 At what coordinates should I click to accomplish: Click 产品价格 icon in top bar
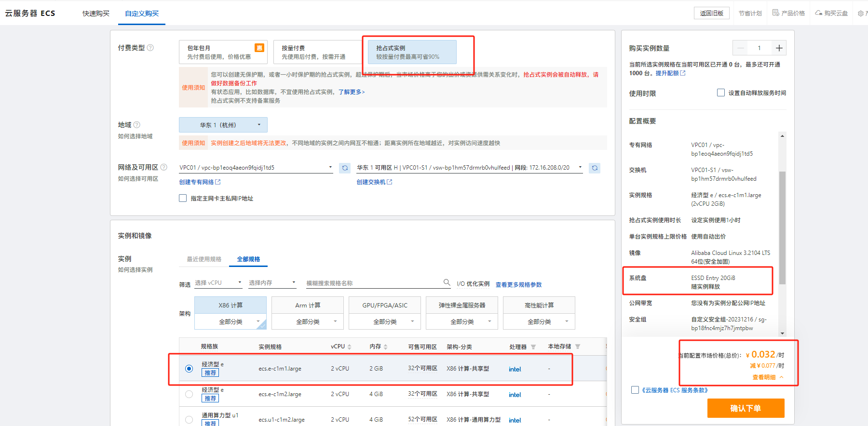(776, 13)
